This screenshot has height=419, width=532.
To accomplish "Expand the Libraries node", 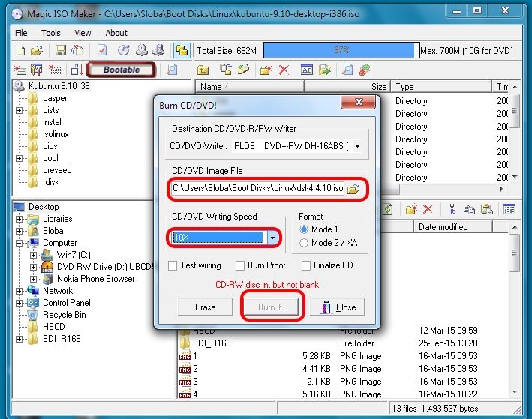I will pyautogui.click(x=19, y=219).
